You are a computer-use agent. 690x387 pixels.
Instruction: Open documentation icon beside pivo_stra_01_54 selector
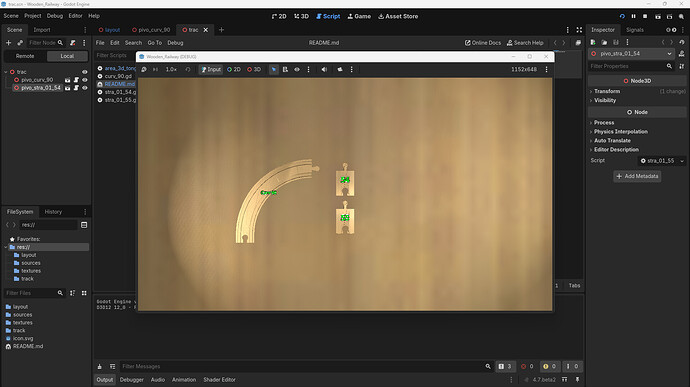pos(682,54)
